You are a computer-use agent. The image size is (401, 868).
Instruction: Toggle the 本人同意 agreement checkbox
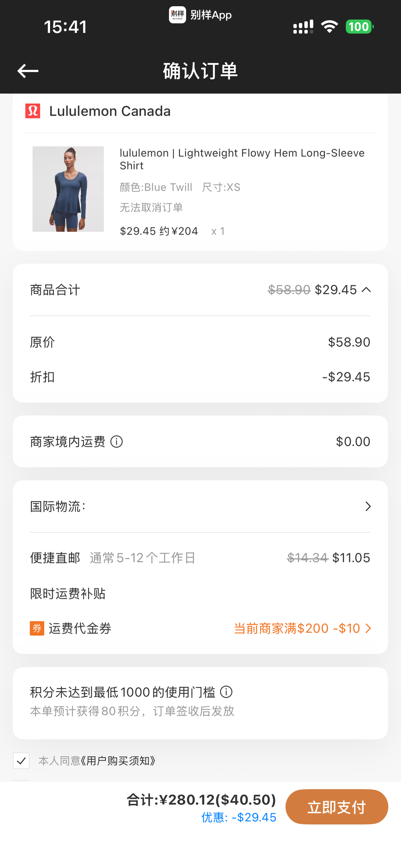click(21, 761)
